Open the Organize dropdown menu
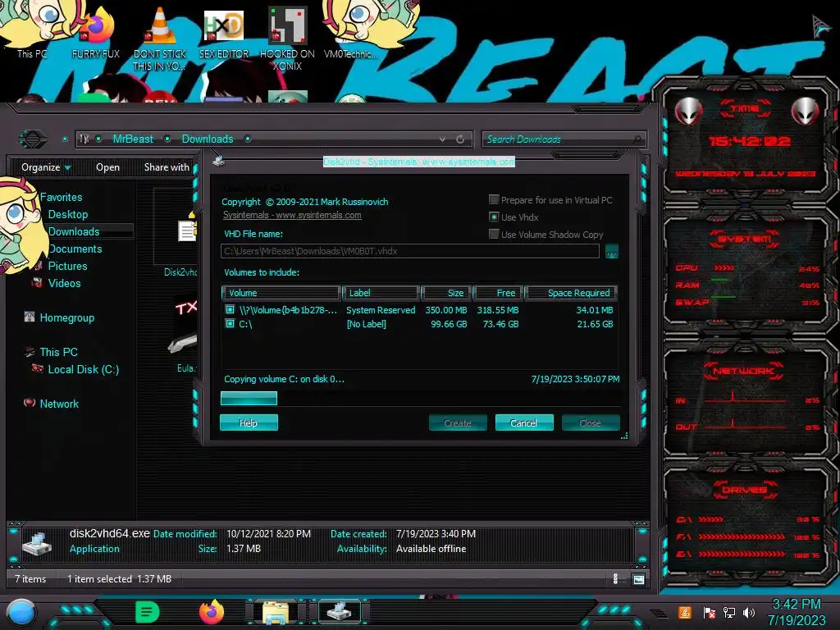The width and height of the screenshot is (840, 630). click(46, 167)
